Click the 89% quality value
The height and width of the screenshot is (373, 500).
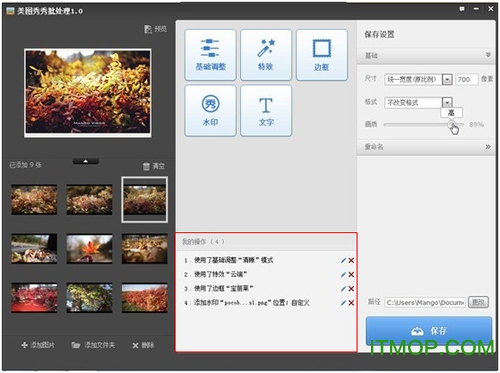[476, 125]
